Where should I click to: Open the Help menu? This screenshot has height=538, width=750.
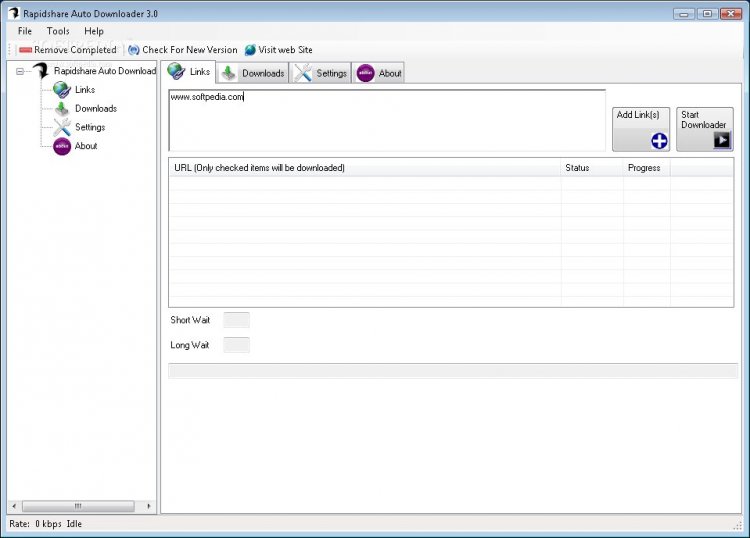94,31
